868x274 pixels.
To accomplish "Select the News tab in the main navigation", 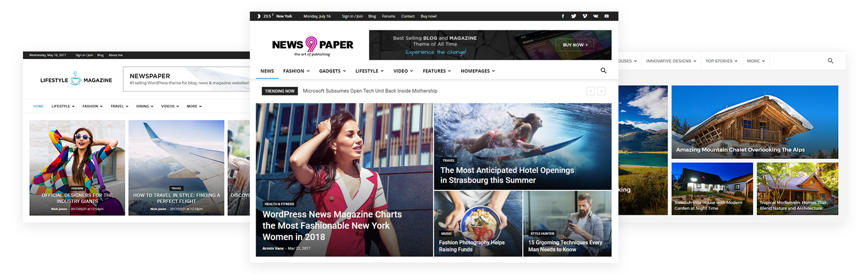I will coord(267,71).
